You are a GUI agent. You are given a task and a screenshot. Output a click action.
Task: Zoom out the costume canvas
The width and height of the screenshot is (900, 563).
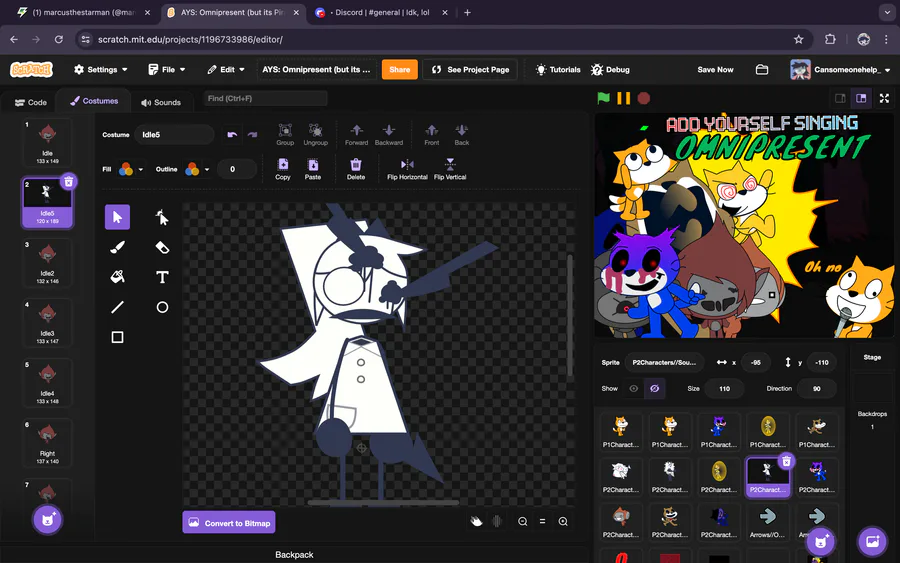[x=522, y=521]
